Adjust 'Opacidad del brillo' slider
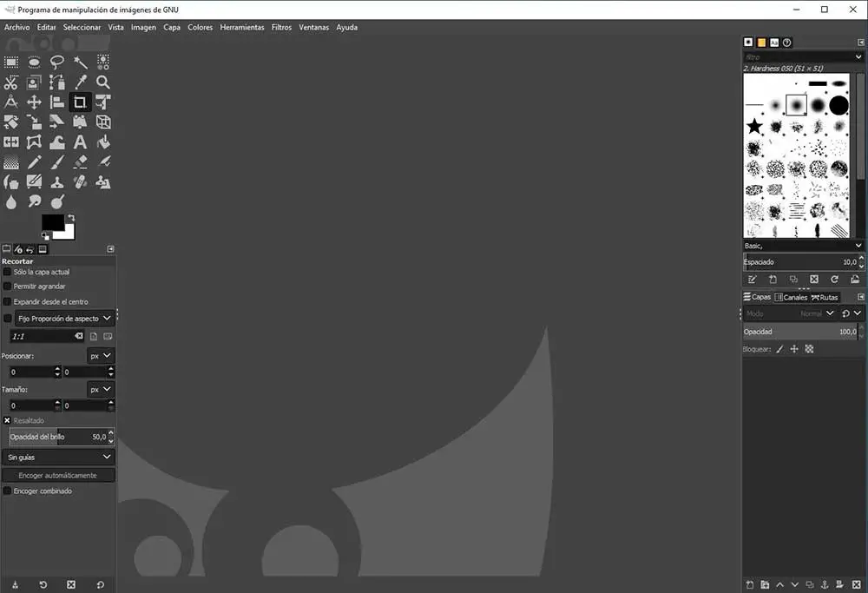Image resolution: width=868 pixels, height=593 pixels. (57, 437)
